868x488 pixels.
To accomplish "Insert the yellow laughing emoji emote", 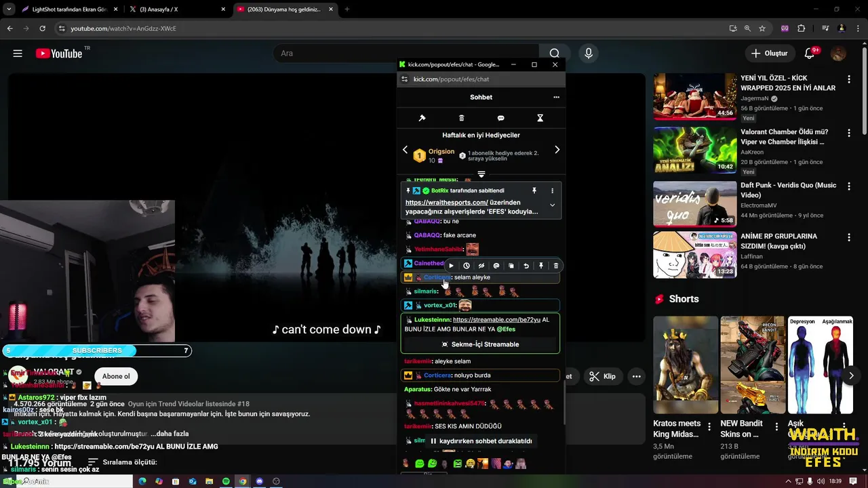I will coord(470,464).
